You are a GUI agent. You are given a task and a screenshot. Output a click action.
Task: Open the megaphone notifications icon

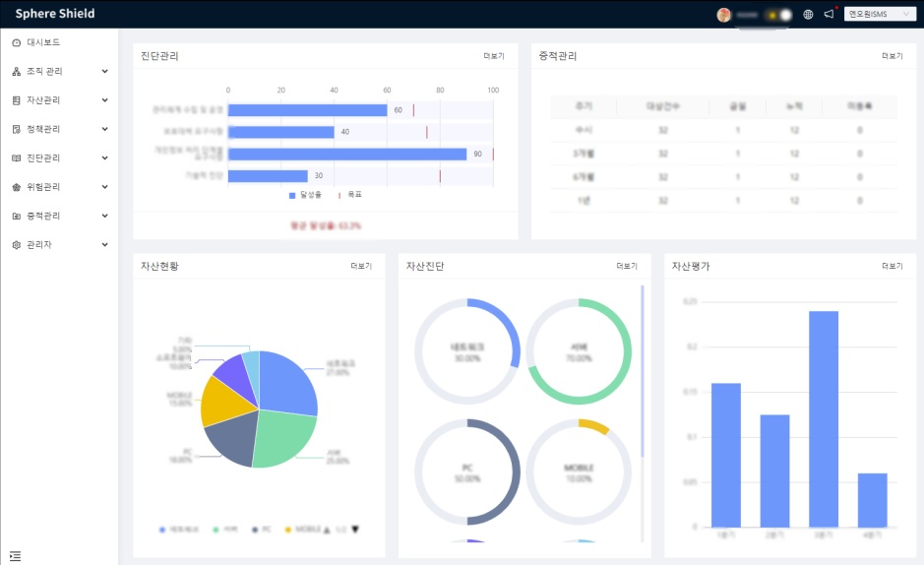click(829, 15)
